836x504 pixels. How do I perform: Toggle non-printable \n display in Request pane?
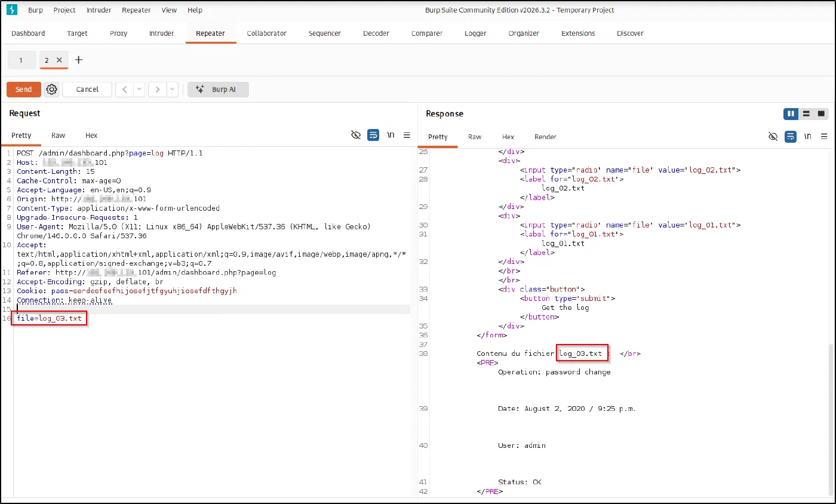[x=391, y=136]
